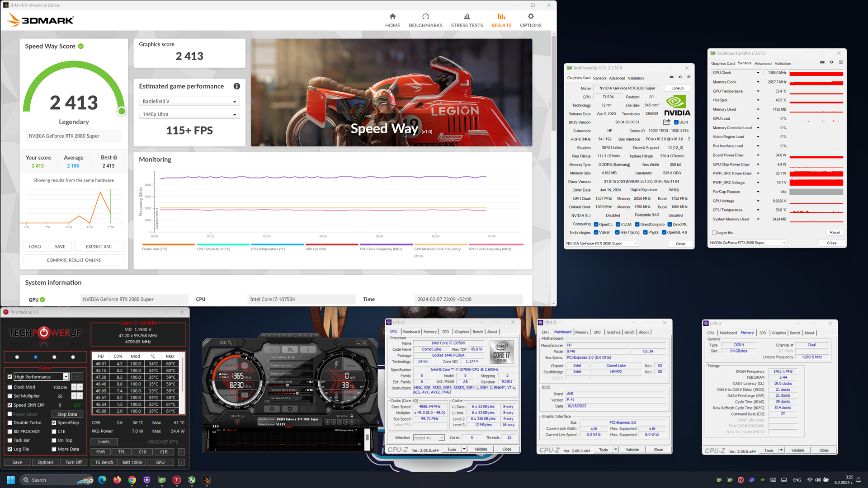
Task: Click the refresh icon in GPU-Z Sensors window
Action: tap(831, 62)
